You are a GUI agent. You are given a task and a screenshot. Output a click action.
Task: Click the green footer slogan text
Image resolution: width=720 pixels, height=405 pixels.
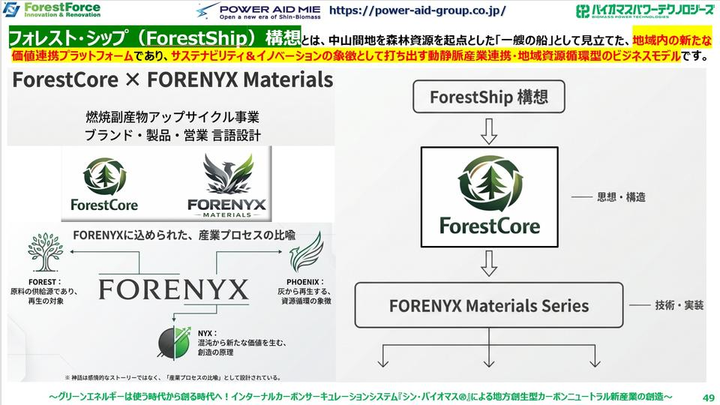(x=360, y=397)
